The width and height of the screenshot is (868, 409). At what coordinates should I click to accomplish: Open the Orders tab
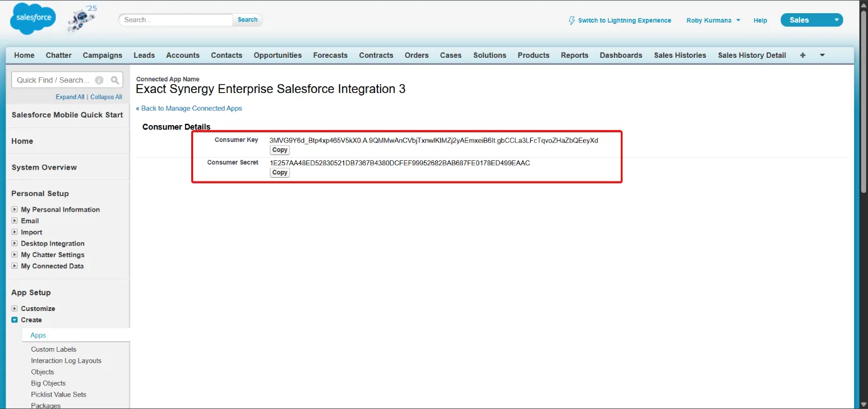pos(416,55)
